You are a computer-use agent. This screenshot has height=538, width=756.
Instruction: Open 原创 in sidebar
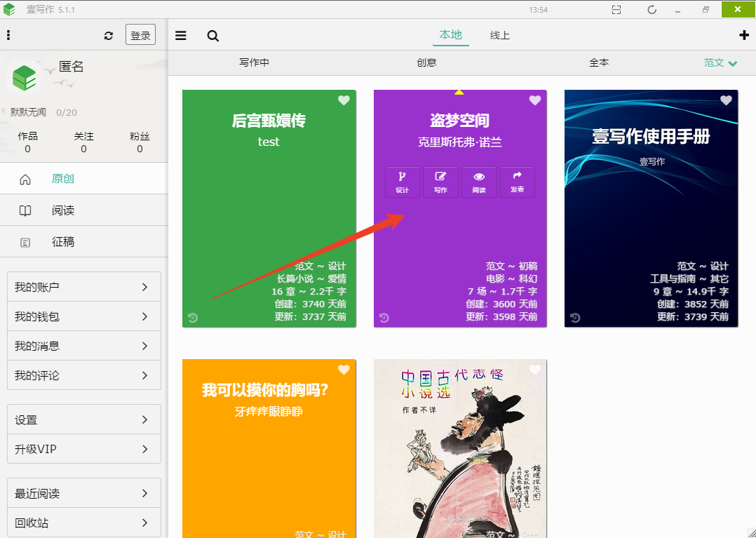tap(84, 179)
